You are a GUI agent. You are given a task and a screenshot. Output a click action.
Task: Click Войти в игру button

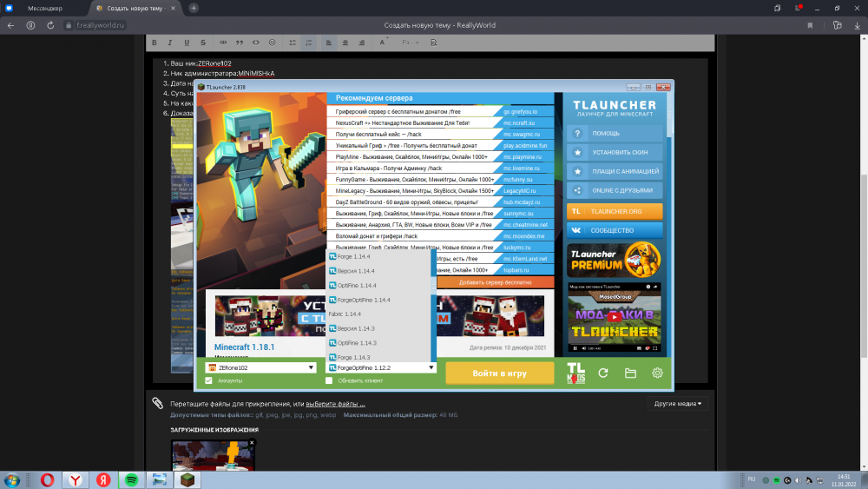coord(500,373)
